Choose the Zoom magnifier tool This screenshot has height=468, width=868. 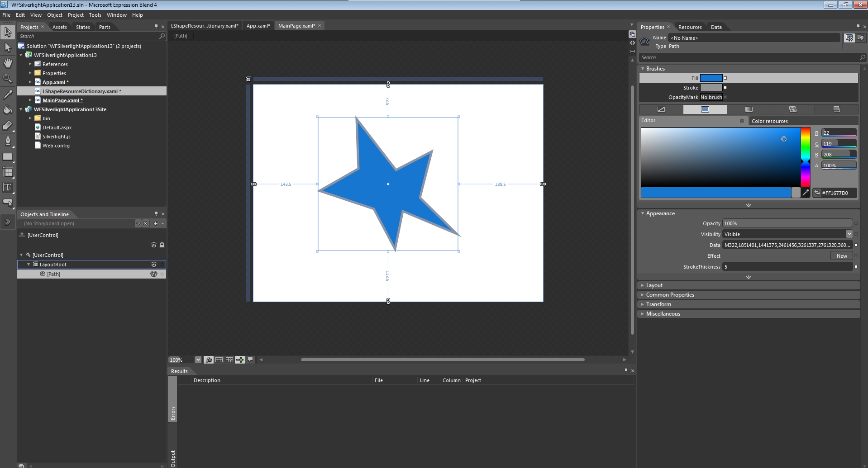[x=8, y=79]
